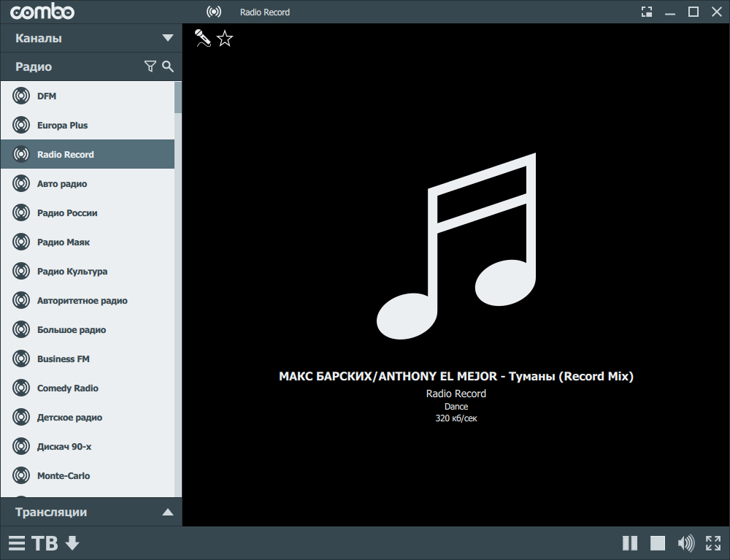This screenshot has height=560, width=730.
Task: Open the karaoke microphone icon
Action: tap(202, 38)
